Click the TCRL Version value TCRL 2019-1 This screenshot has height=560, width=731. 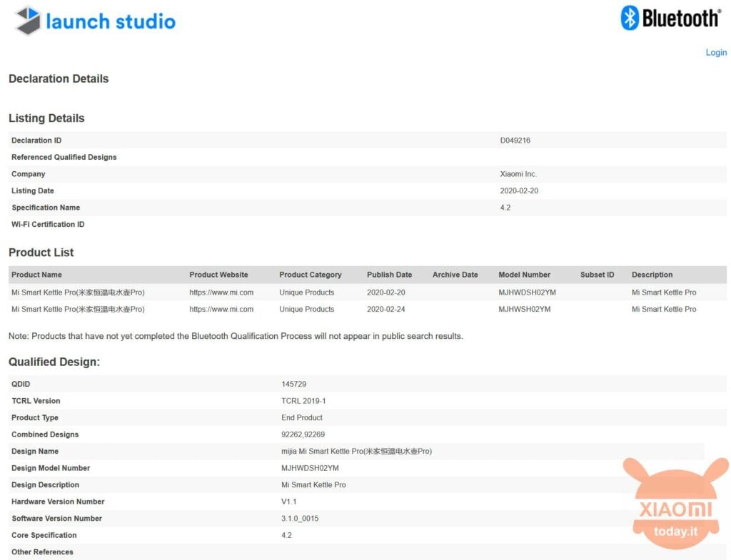pyautogui.click(x=303, y=401)
